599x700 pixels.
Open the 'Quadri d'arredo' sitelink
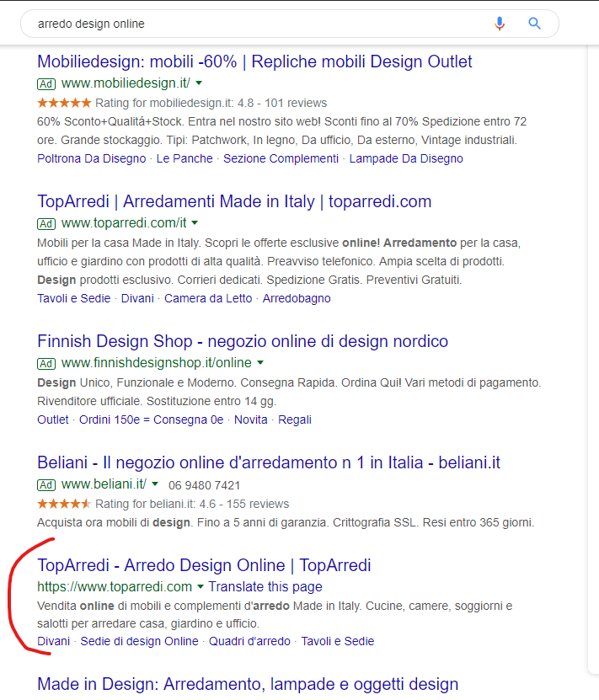point(249,641)
